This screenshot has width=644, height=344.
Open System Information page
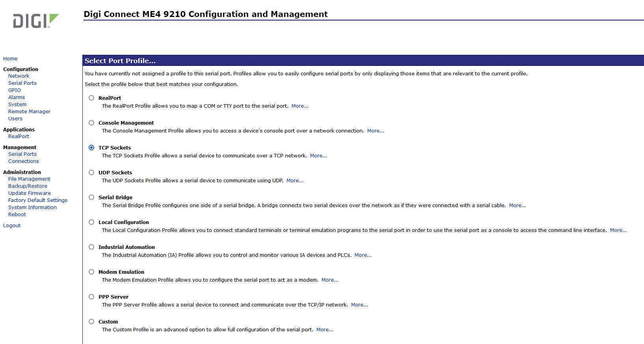32,208
